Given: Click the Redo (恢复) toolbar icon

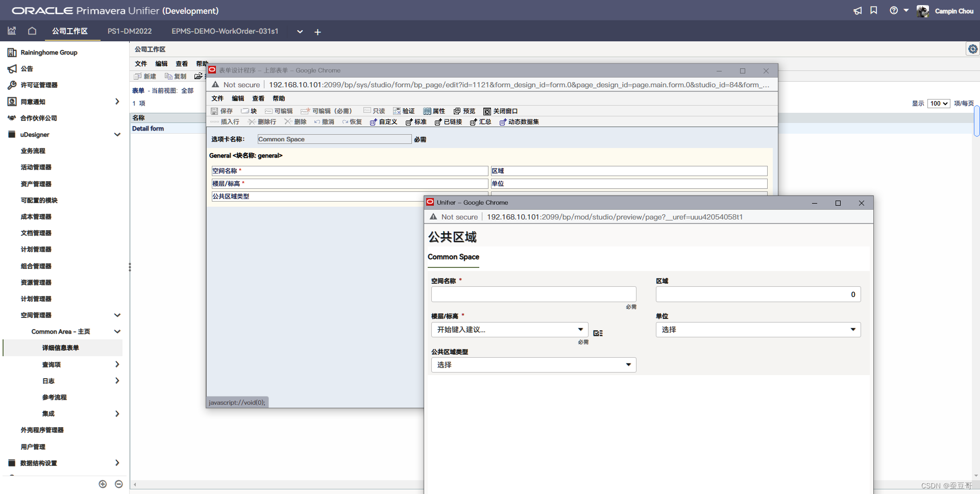Looking at the screenshot, I should tap(345, 122).
